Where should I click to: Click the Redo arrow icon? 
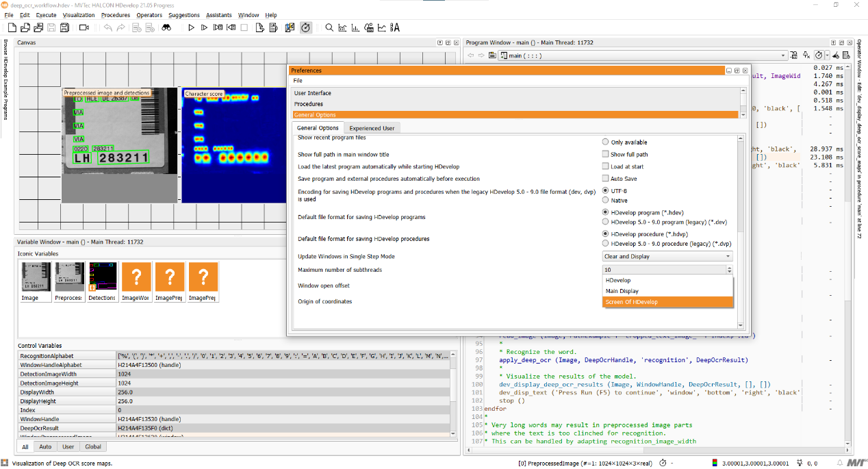pyautogui.click(x=121, y=27)
